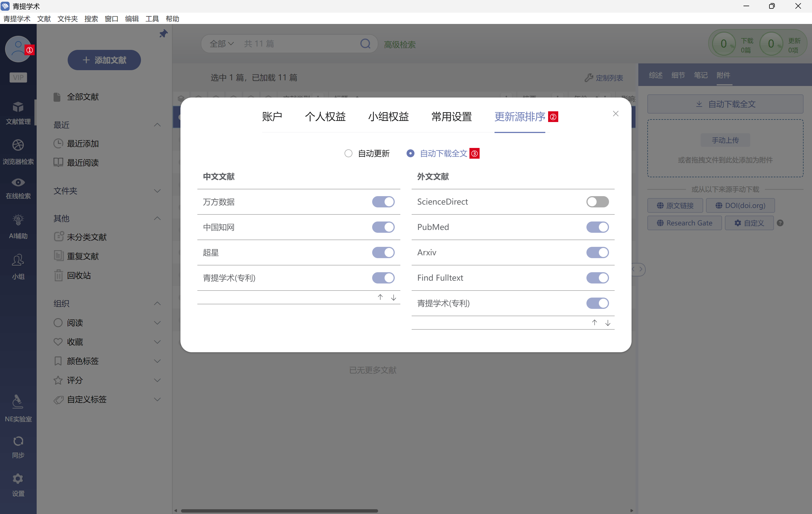Move Chinese source down with arrow
The height and width of the screenshot is (514, 812).
pos(393,297)
